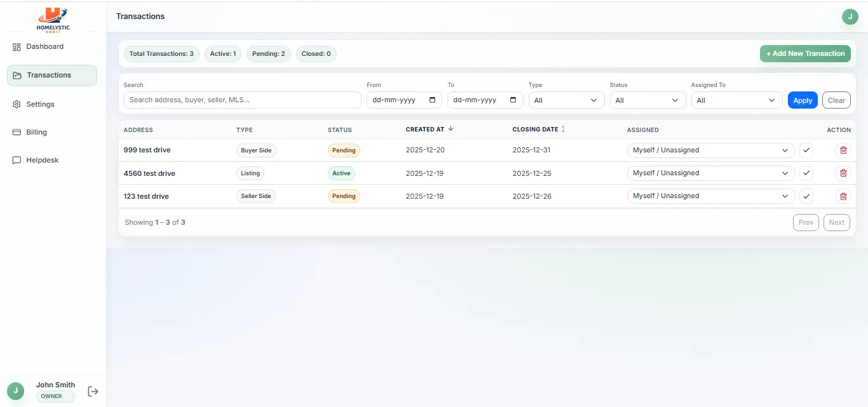This screenshot has width=868, height=407.
Task: Select Transactions in the sidebar menu
Action: tap(48, 75)
